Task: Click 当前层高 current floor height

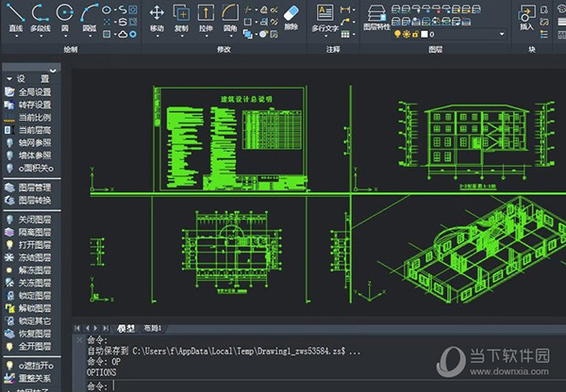Action: [28, 130]
